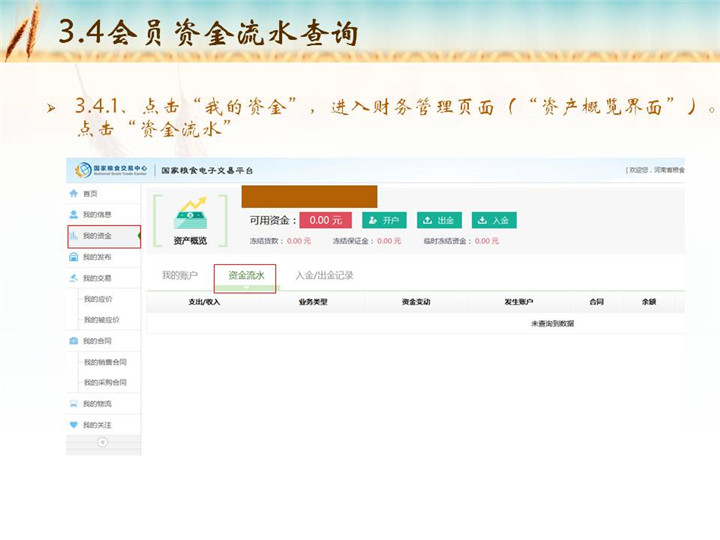Viewport: 720px width, 540px height.
Task: Click the 国家粮食电子交易平台 title text
Action: 207,170
